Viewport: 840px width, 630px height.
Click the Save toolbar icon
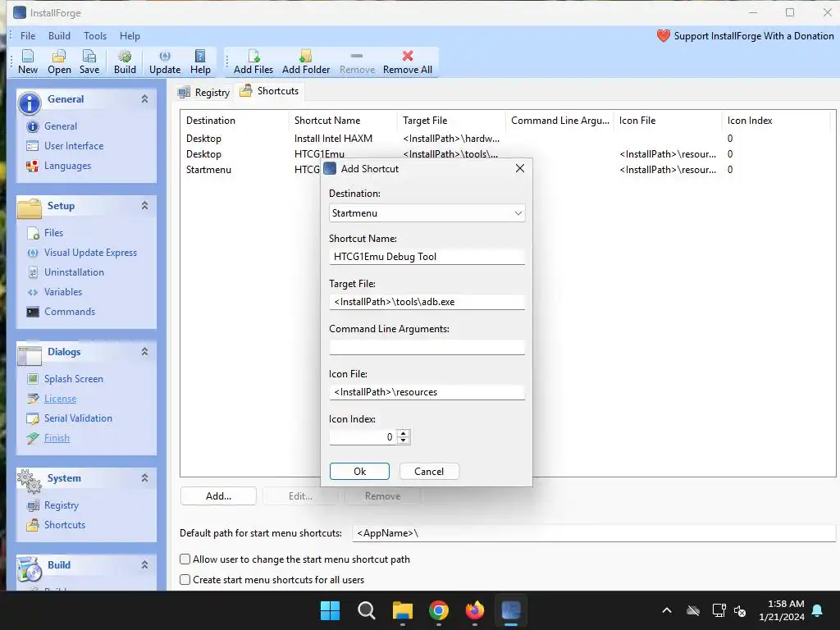[89, 62]
